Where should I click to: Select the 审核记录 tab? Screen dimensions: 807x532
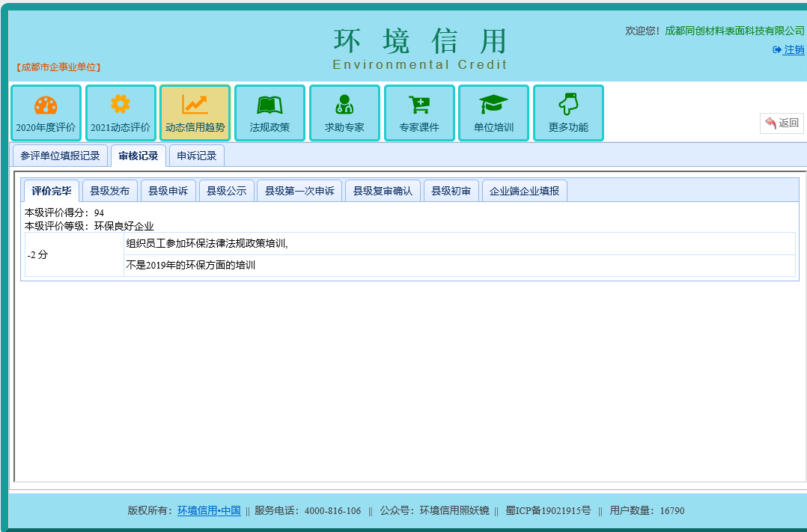tap(138, 156)
